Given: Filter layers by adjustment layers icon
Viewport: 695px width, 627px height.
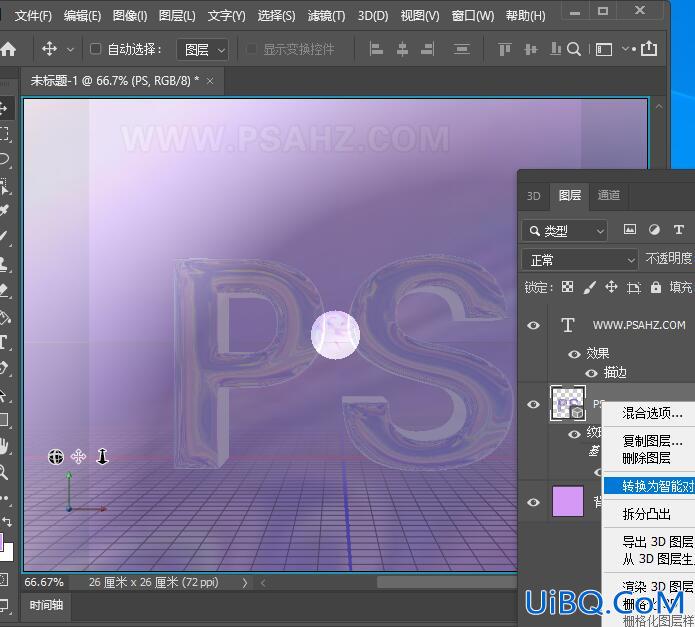Looking at the screenshot, I should click(654, 230).
